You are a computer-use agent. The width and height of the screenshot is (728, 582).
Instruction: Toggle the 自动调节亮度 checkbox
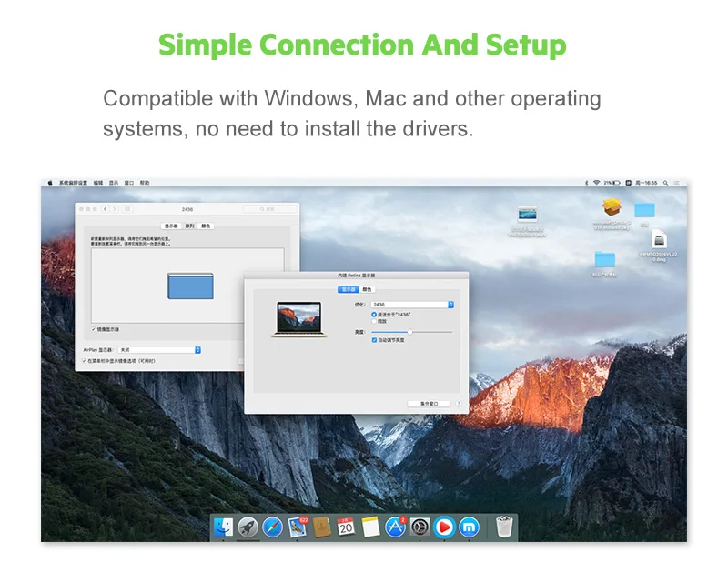pyautogui.click(x=374, y=340)
